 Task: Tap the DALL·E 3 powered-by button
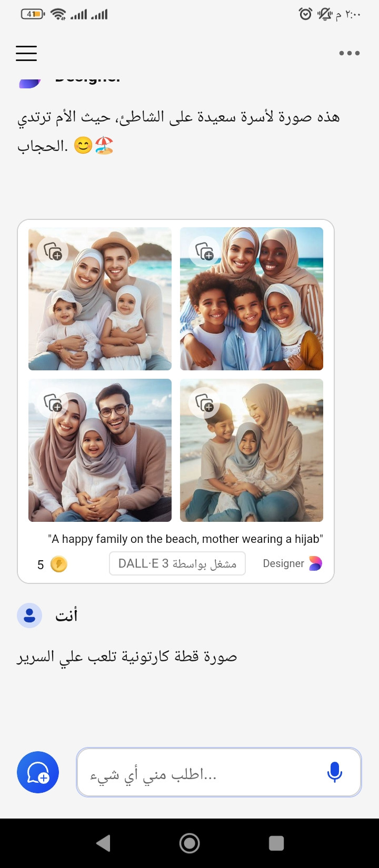(x=177, y=563)
